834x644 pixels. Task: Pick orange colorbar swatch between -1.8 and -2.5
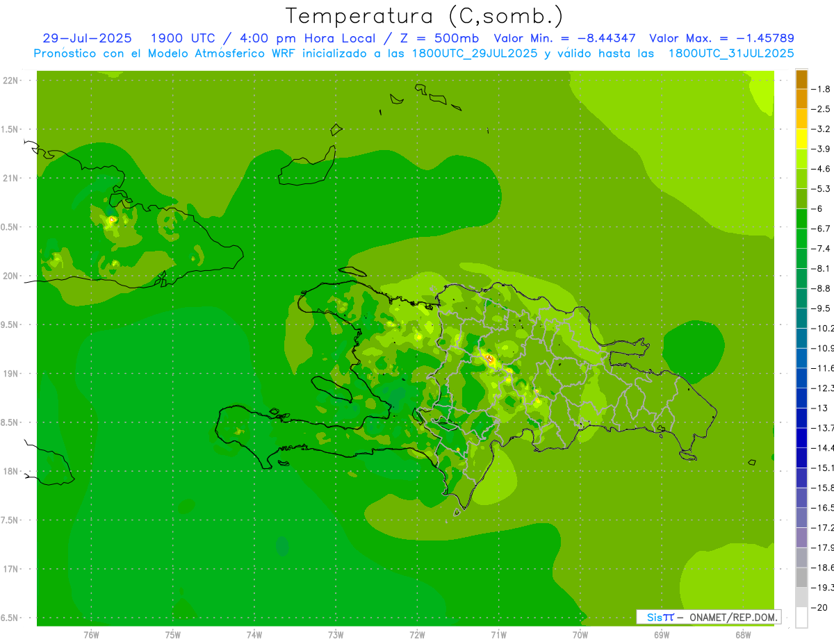[x=801, y=99]
